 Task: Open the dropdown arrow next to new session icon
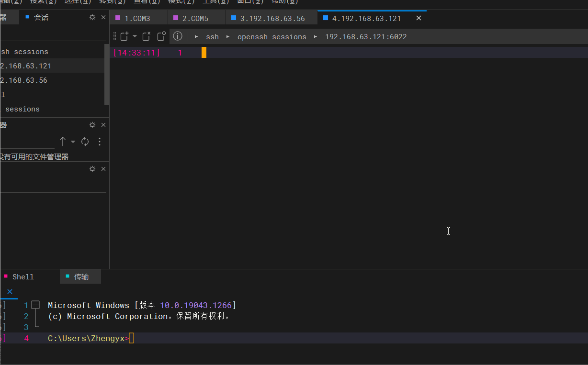point(135,36)
